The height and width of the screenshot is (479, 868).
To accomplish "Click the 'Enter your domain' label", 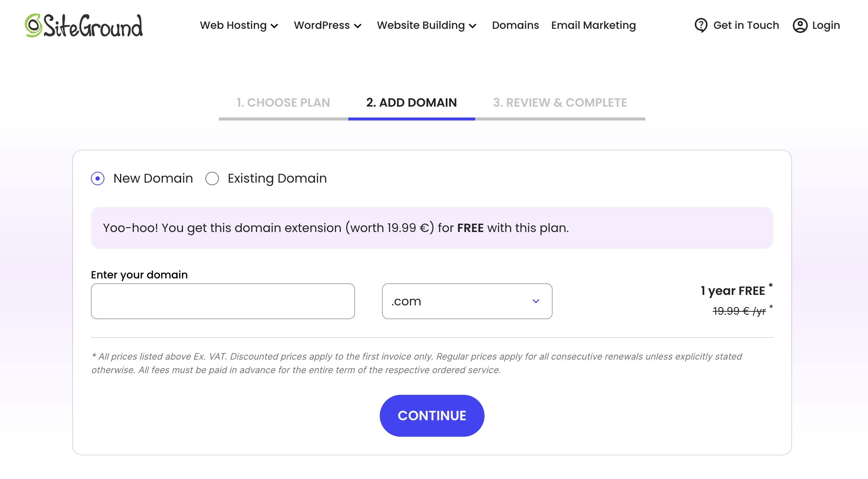I will click(139, 275).
